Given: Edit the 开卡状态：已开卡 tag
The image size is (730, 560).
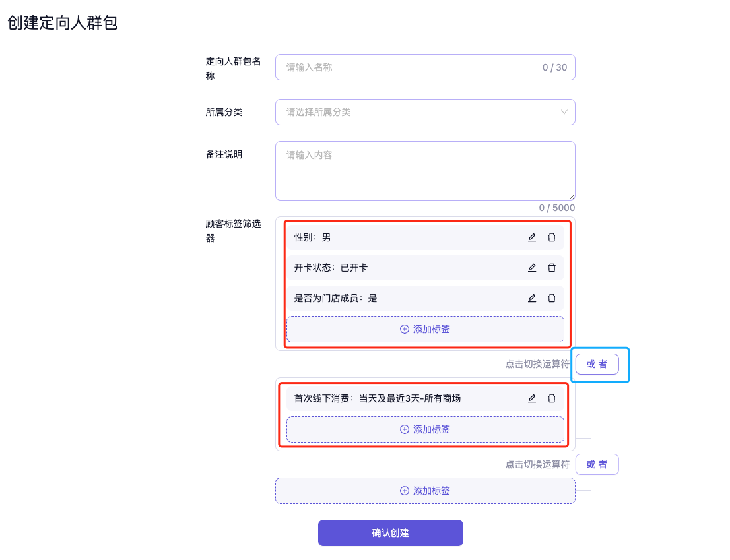Looking at the screenshot, I should [532, 268].
